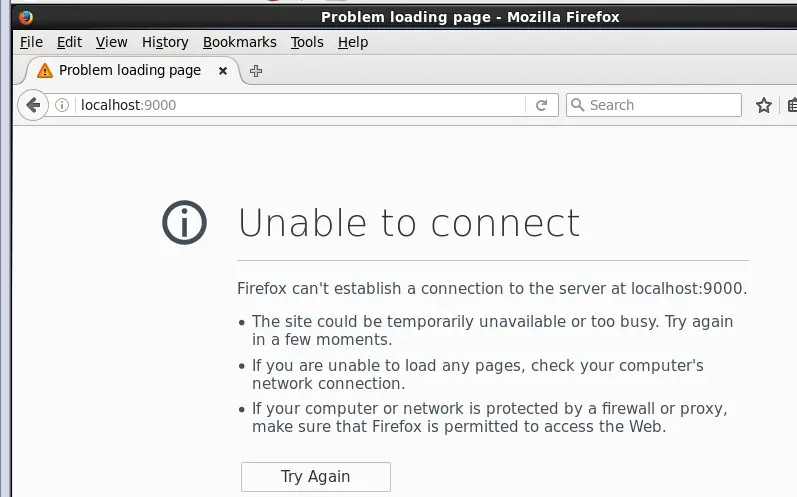Open a new tab with the plus icon
The height and width of the screenshot is (497, 797).
pyautogui.click(x=256, y=71)
